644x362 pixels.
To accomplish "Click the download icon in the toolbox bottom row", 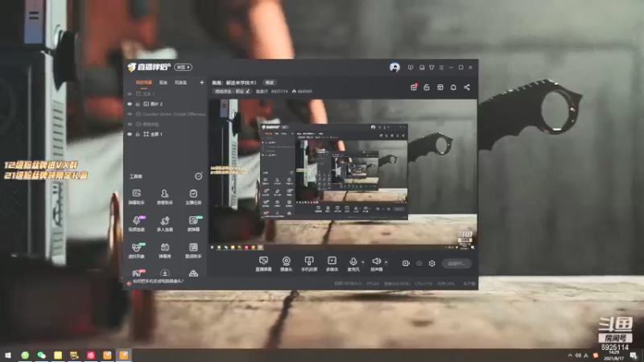I will click(165, 273).
